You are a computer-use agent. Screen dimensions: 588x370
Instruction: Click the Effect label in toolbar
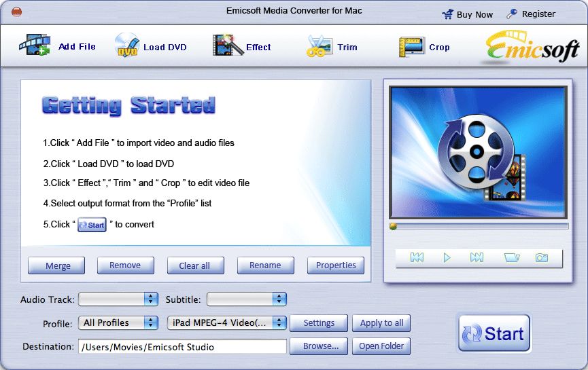[x=258, y=48]
